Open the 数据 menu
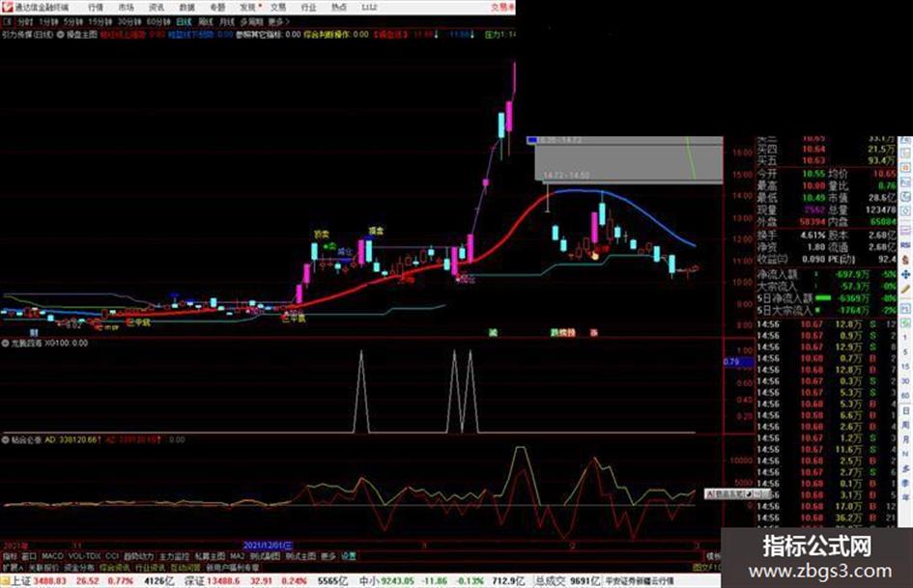The width and height of the screenshot is (913, 588). tap(186, 7)
